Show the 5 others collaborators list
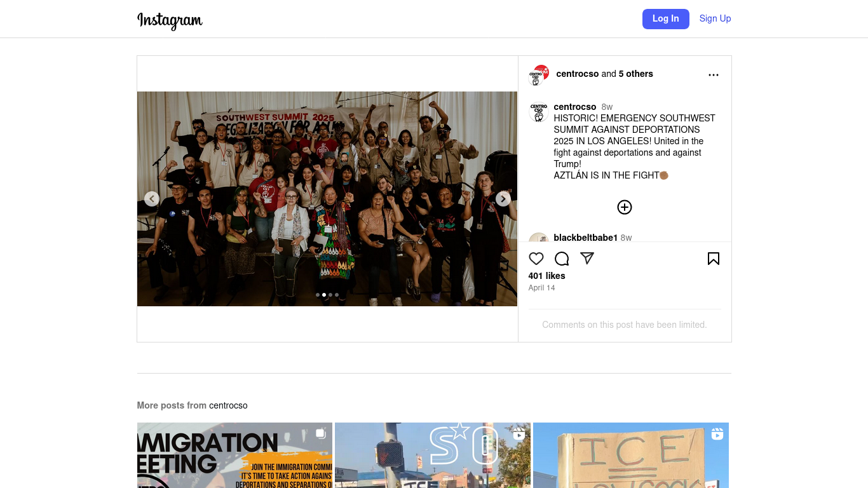Viewport: 868px width, 488px height. [x=636, y=74]
